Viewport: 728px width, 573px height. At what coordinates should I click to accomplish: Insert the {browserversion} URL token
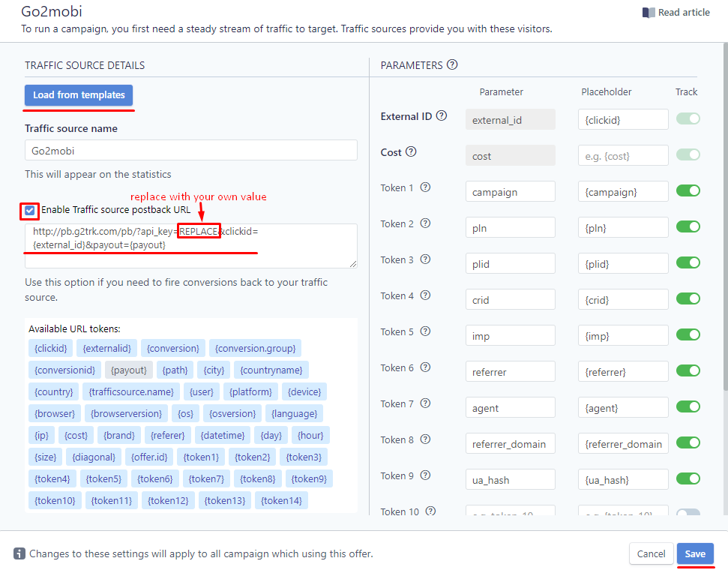[126, 413]
